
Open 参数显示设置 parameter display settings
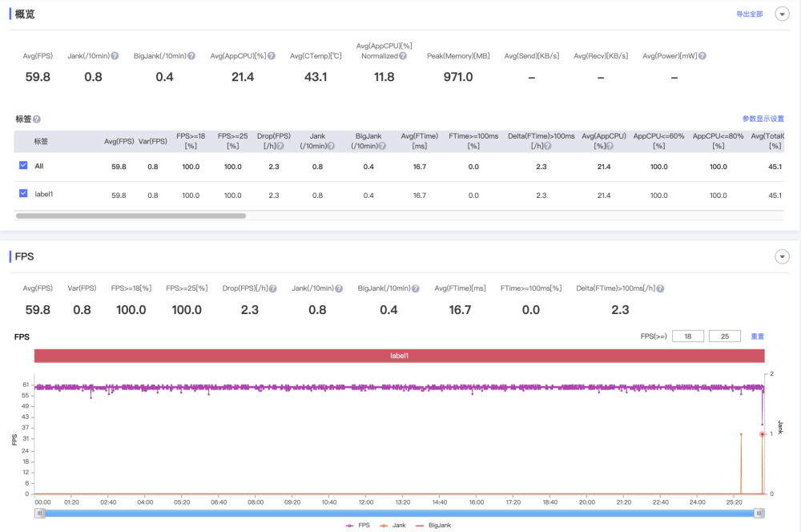(x=763, y=119)
